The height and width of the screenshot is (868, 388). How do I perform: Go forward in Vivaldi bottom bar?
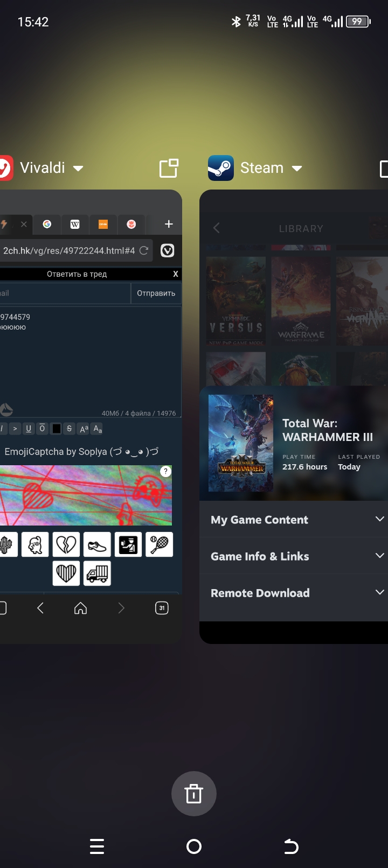click(121, 608)
